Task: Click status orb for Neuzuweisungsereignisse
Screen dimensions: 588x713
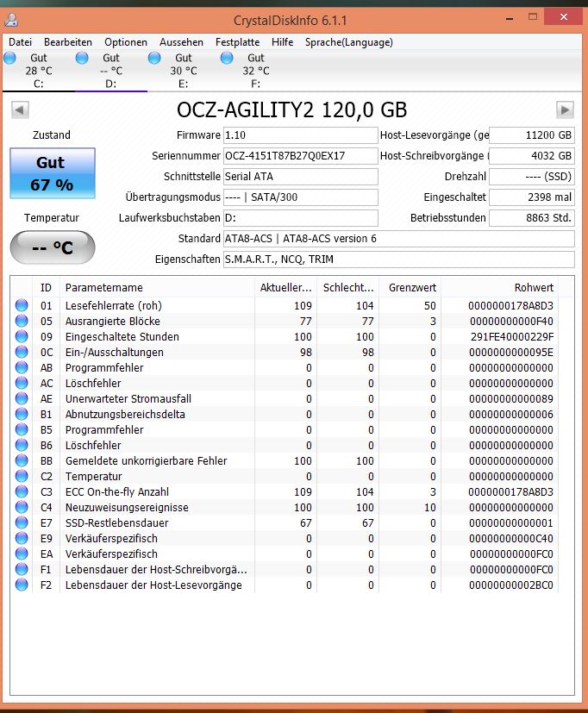Action: (22, 507)
